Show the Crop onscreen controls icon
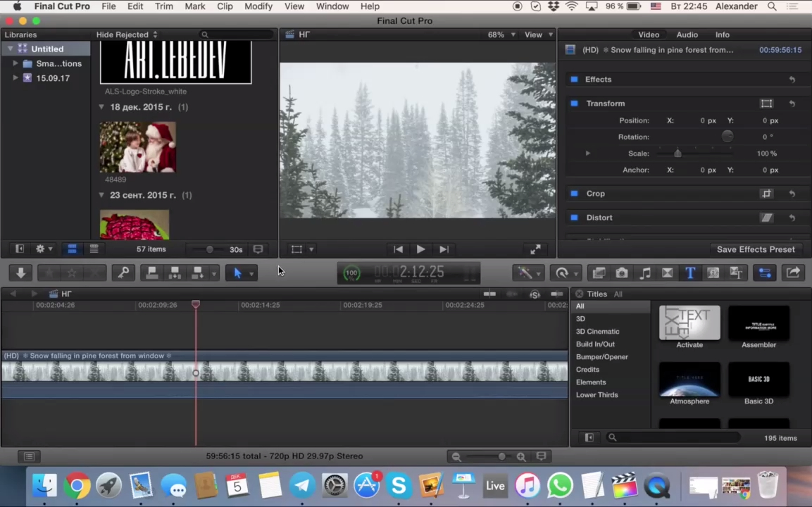Screen dimensions: 812x507 tap(766, 194)
